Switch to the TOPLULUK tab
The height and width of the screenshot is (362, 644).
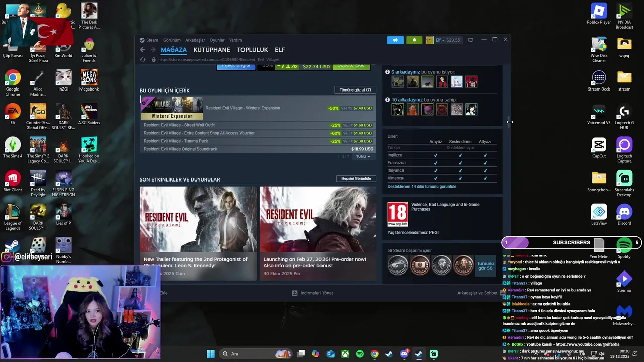coord(253,50)
